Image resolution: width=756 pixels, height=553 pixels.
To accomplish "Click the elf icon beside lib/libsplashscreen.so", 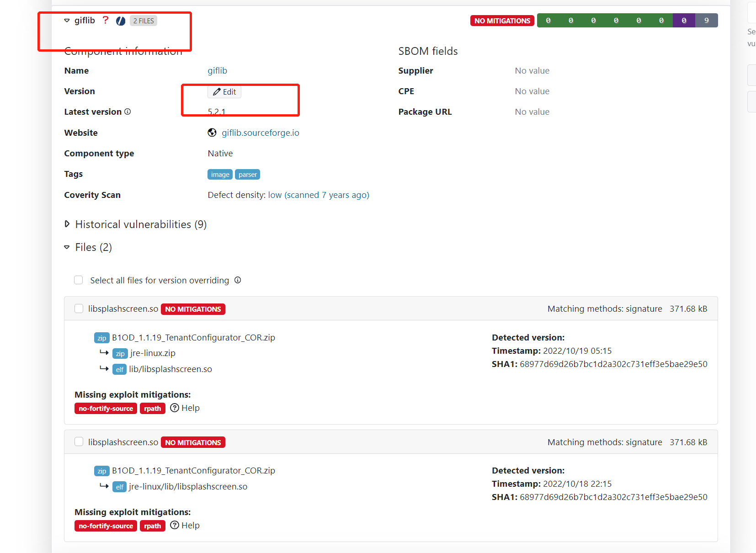I will click(x=119, y=369).
